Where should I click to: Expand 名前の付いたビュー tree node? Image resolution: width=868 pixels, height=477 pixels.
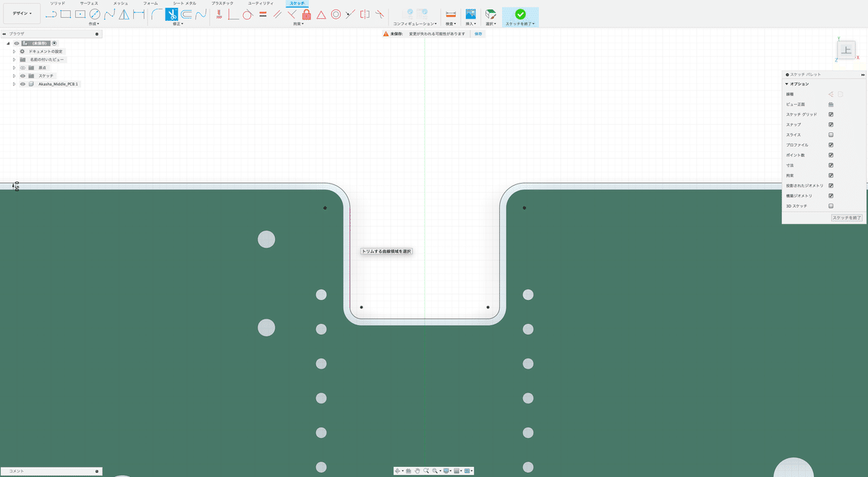[x=14, y=60]
